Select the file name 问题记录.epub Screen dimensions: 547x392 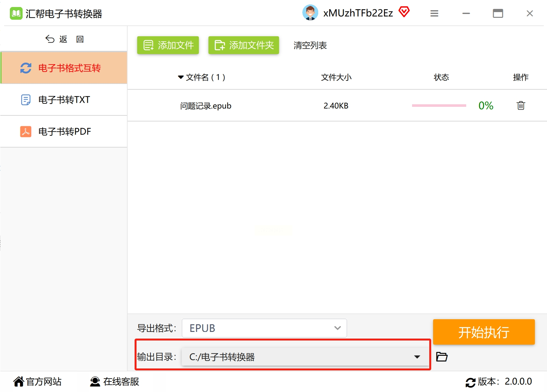(x=206, y=106)
